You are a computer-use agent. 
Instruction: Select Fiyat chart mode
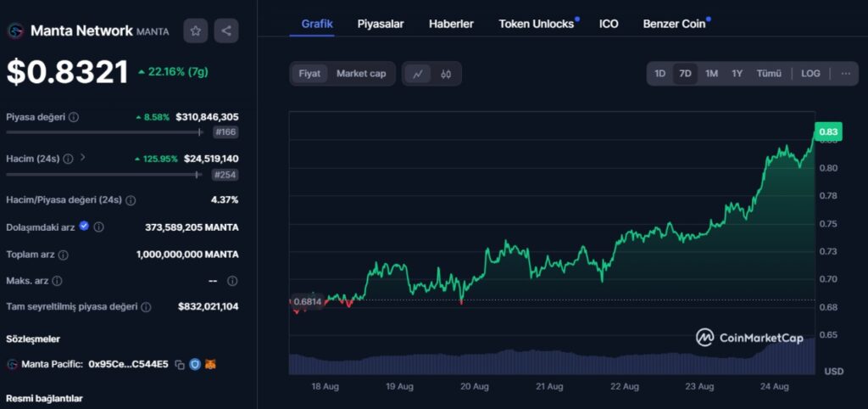[309, 74]
